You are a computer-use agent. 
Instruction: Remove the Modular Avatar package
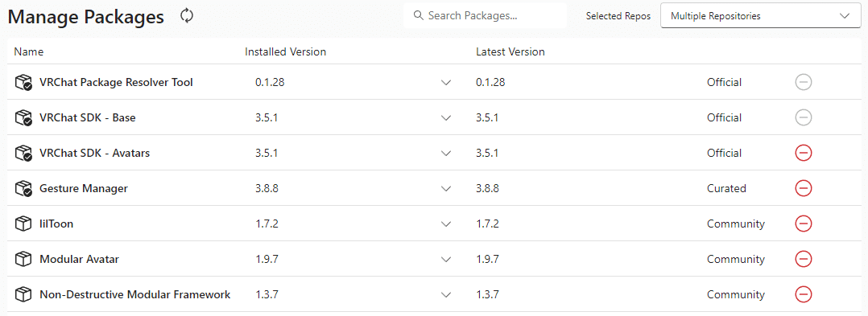click(804, 259)
